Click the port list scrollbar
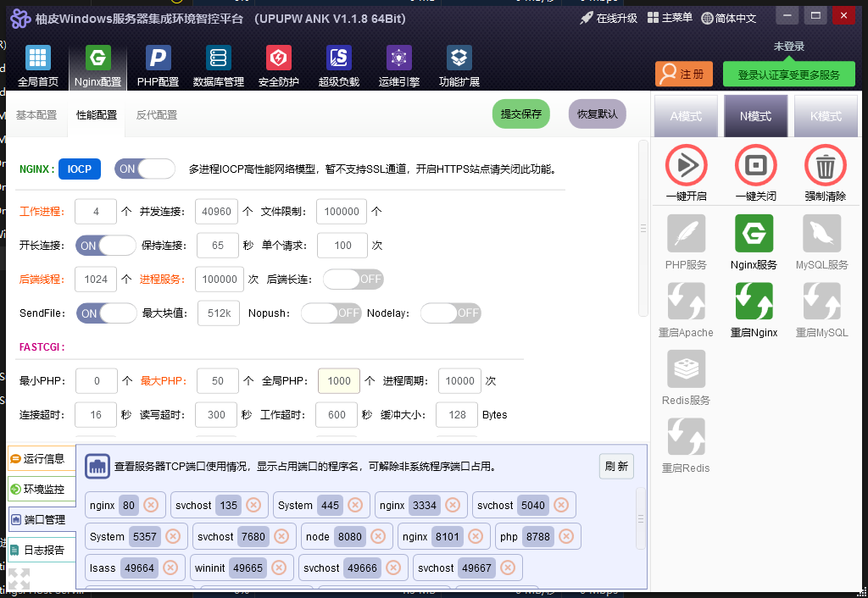The width and height of the screenshot is (868, 598). coord(641,518)
